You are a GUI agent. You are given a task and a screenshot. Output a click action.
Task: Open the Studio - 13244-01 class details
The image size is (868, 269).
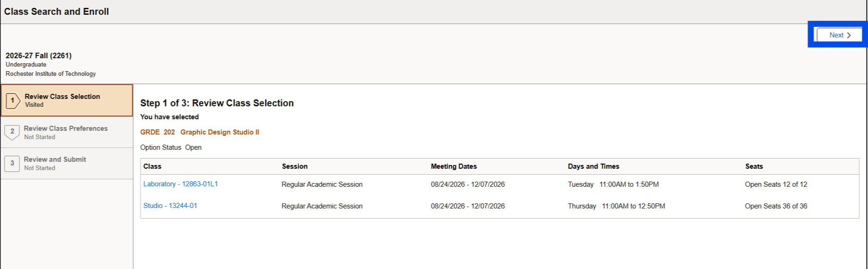click(170, 206)
